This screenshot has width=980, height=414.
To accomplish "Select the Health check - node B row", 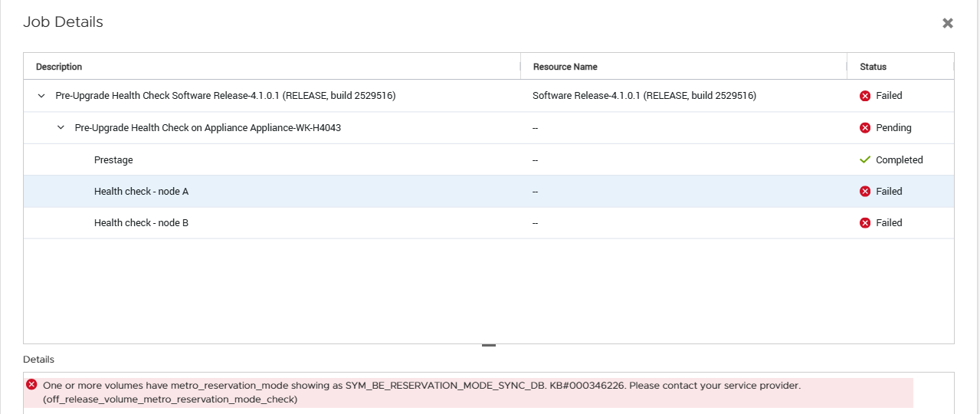I will 489,222.
